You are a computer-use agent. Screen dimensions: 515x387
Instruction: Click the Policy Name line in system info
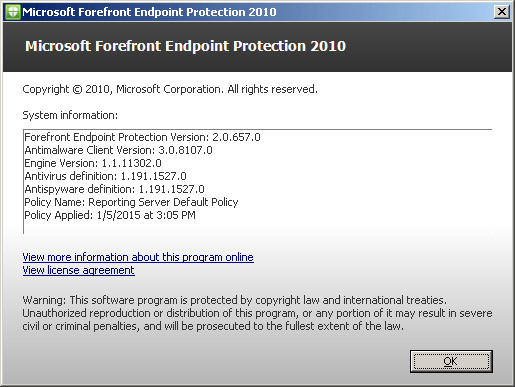[x=131, y=202]
